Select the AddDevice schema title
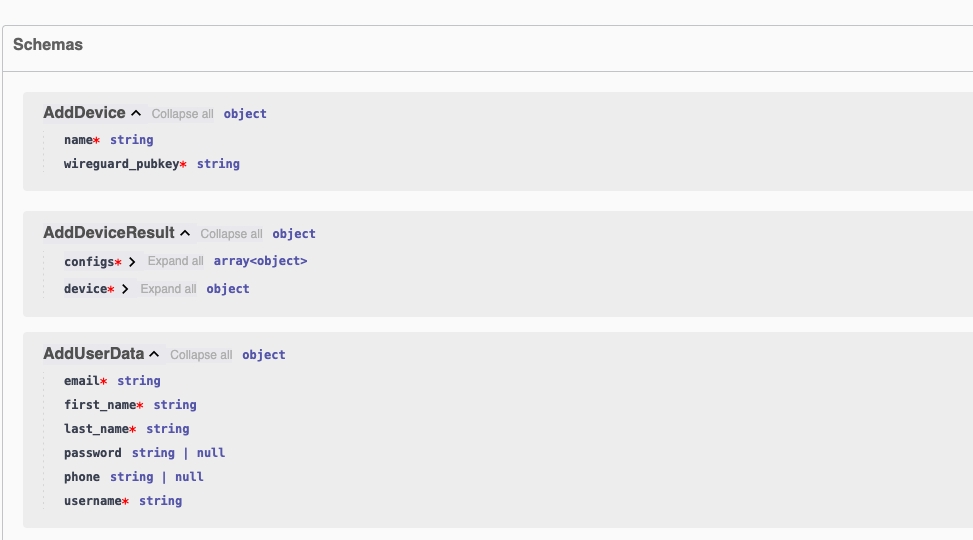 pyautogui.click(x=84, y=113)
